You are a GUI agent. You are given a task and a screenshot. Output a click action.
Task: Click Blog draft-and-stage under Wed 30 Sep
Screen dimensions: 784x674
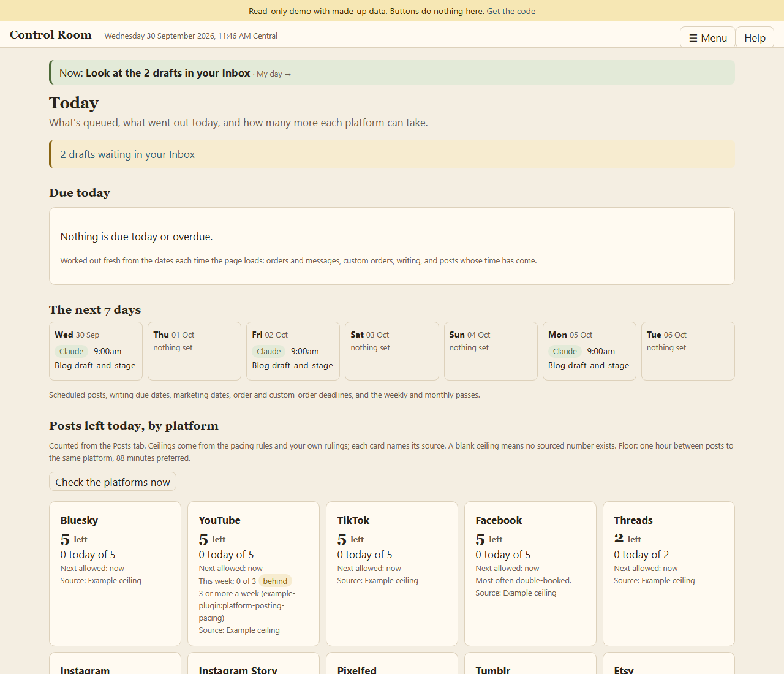click(95, 365)
